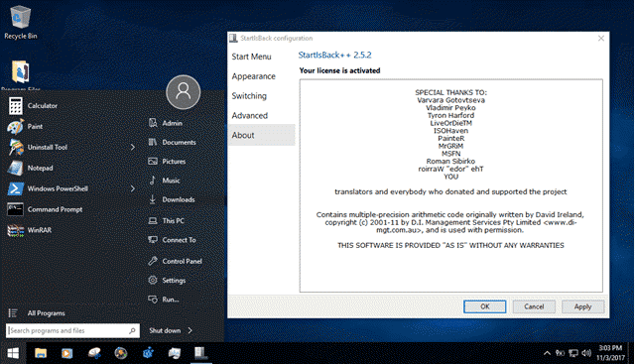
Task: Select the About section
Action: 262,135
